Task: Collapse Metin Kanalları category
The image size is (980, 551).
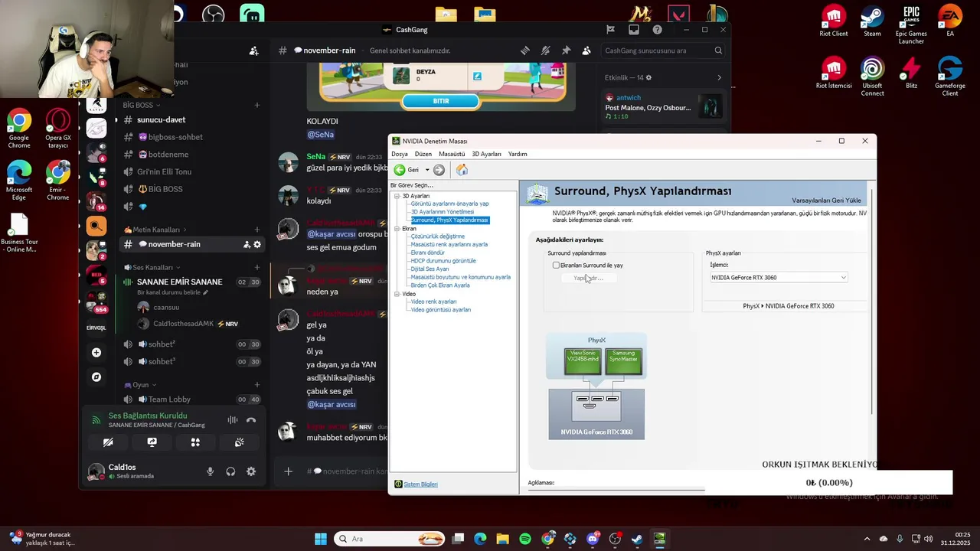Action: coord(155,230)
